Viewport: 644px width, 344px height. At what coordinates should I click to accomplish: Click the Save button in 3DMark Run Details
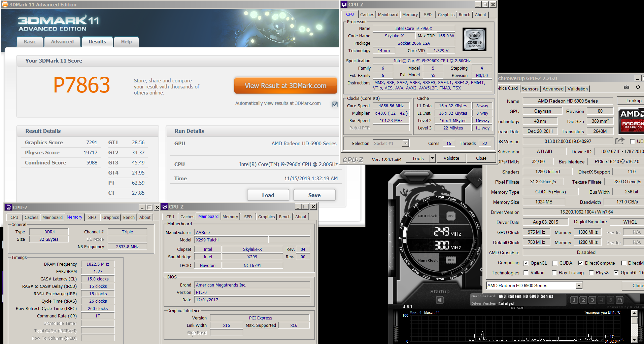[314, 195]
